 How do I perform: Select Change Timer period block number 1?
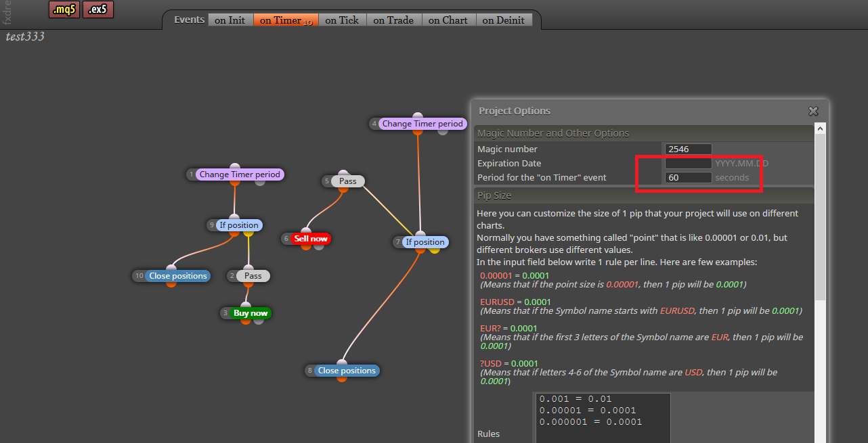click(240, 174)
